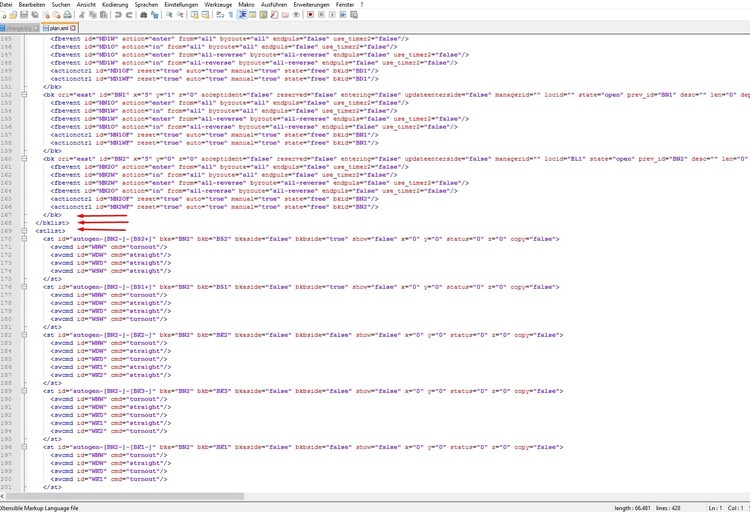This screenshot has width=750, height=512.
Task: Save all open files via toolbar
Action: point(35,15)
